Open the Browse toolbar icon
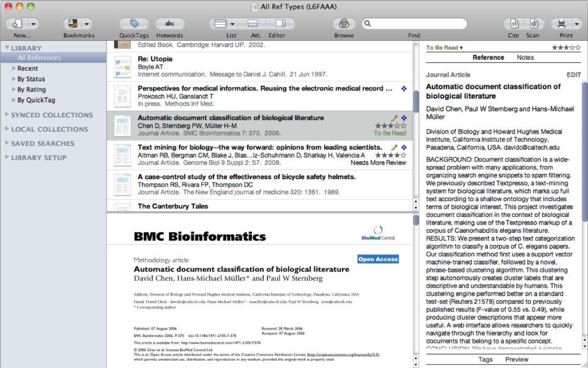Viewport: 588px width, 368px height. point(344,24)
